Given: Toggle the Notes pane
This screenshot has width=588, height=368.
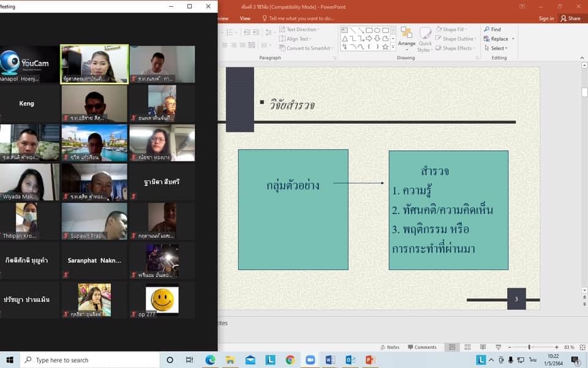Looking at the screenshot, I should (389, 347).
